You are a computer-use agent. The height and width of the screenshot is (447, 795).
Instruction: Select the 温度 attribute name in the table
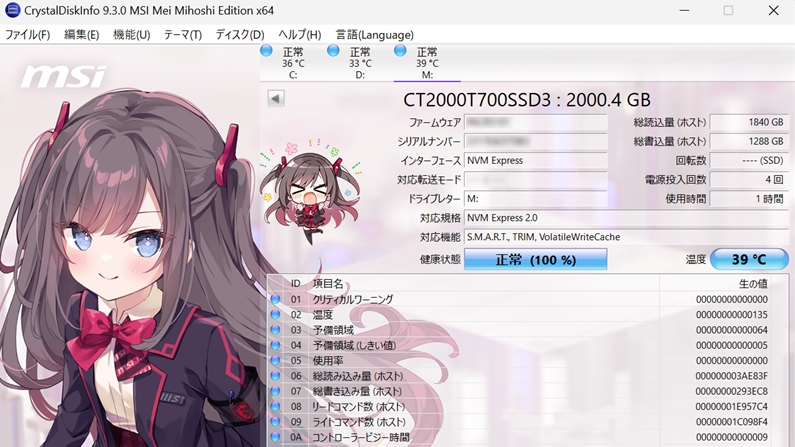(x=322, y=315)
